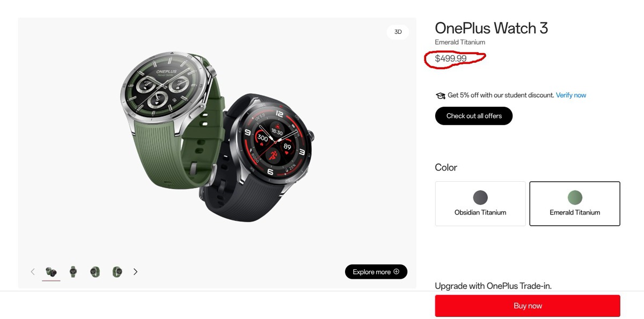The height and width of the screenshot is (319, 644).
Task: Click the previous image left arrow
Action: point(33,272)
